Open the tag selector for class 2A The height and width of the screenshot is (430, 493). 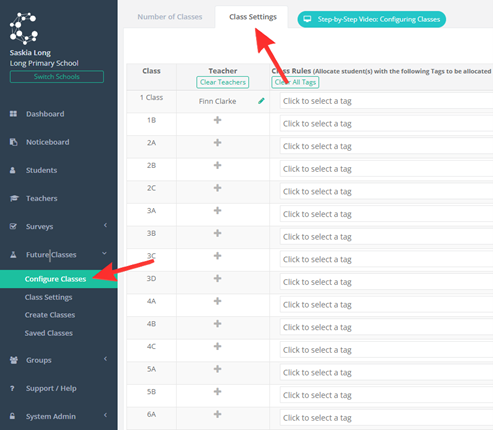(386, 146)
